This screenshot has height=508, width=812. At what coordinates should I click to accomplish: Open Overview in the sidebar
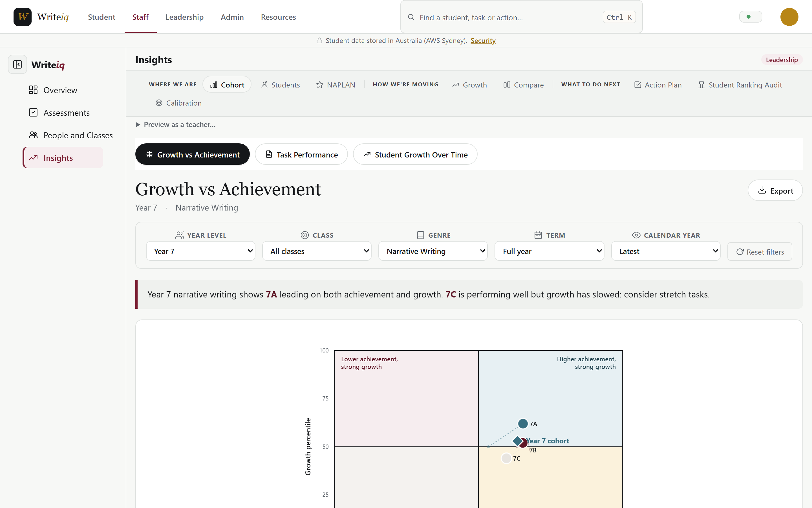tap(63, 90)
